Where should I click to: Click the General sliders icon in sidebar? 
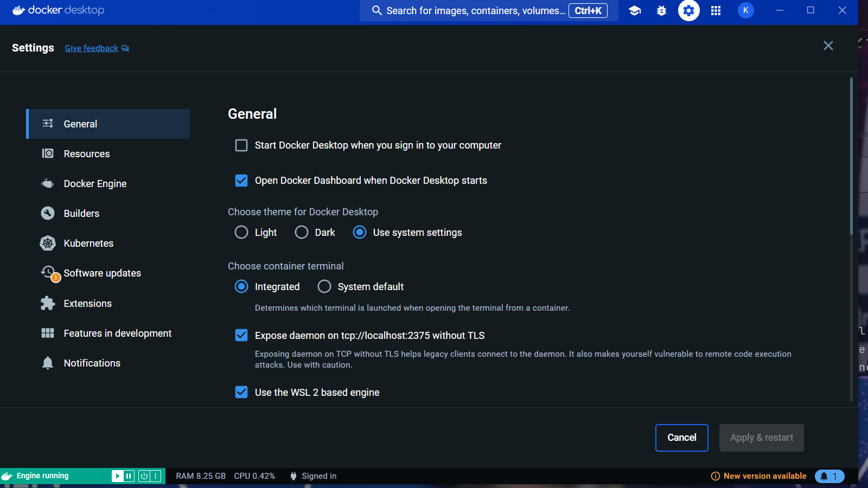48,124
